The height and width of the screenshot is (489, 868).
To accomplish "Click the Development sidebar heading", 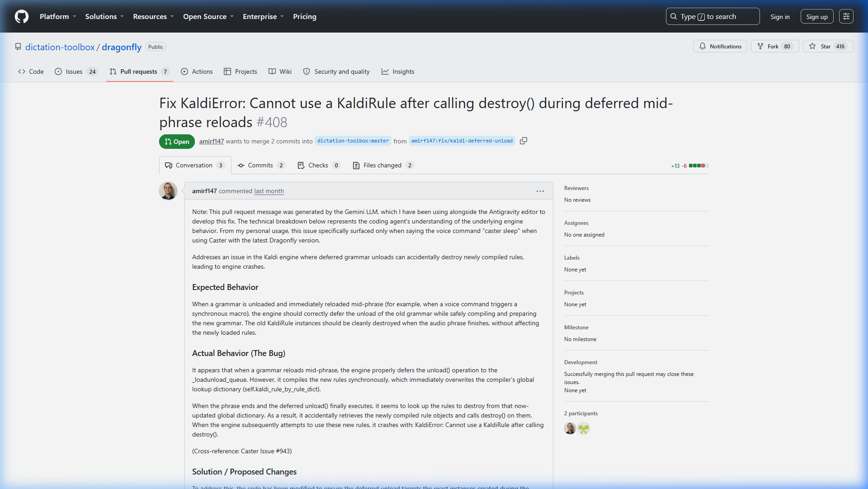I will click(x=580, y=362).
